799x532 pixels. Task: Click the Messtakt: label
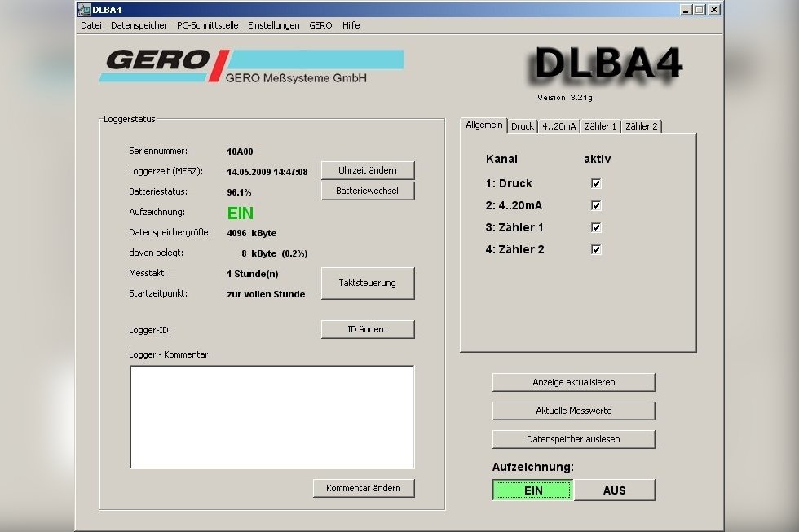tap(148, 274)
